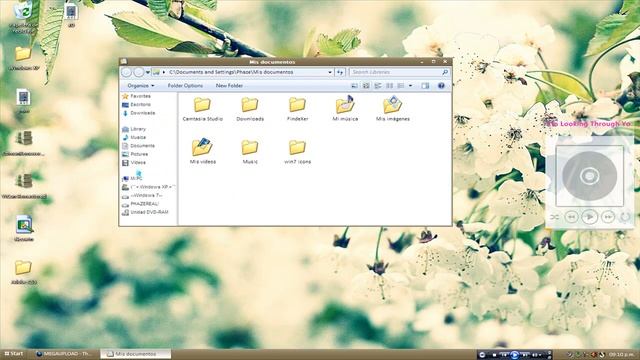Viewport: 640px width, 360px height.
Task: Open the Downloads folder in file pane
Action: pos(250,109)
